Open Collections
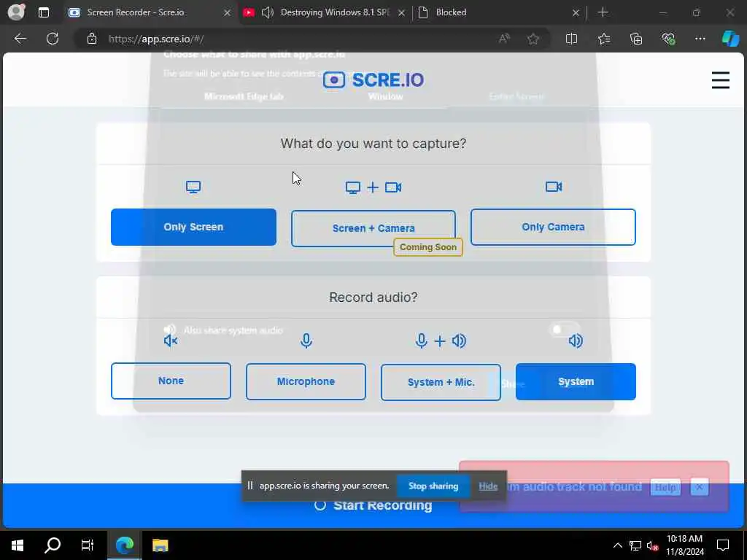The image size is (747, 560). tap(636, 39)
